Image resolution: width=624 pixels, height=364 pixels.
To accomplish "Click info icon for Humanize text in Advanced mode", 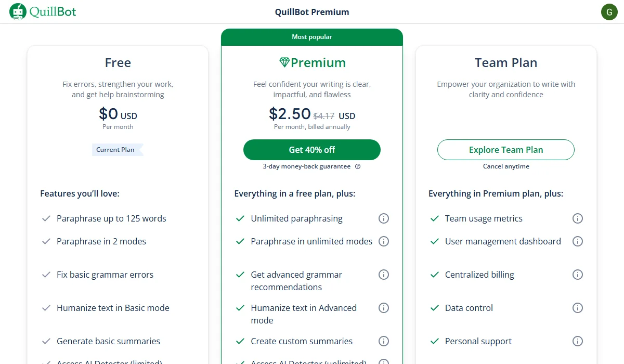I will pos(384,308).
